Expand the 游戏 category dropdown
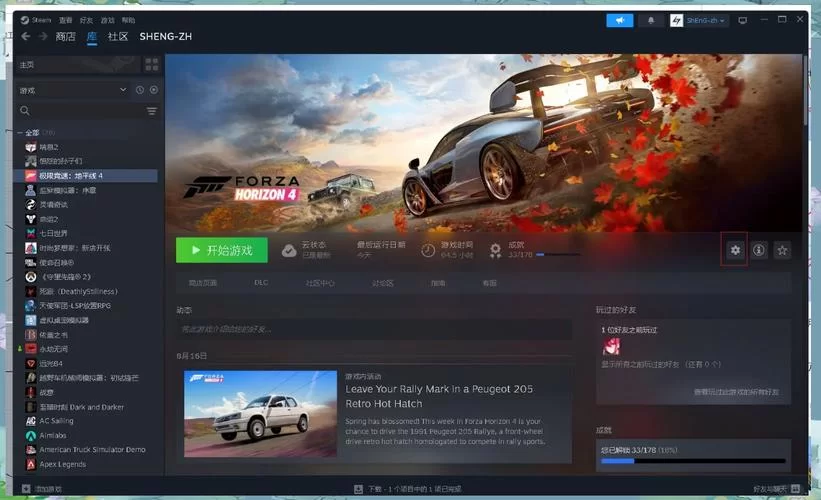821x500 pixels. pyautogui.click(x=73, y=90)
